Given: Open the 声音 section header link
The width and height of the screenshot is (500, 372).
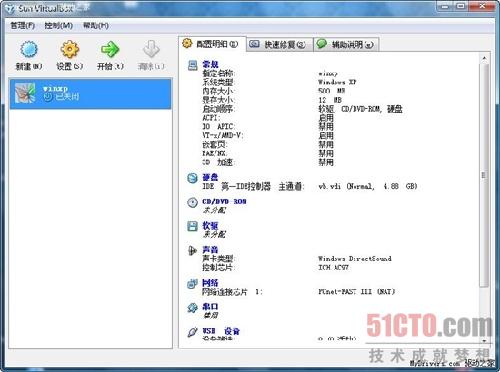Looking at the screenshot, I should (x=210, y=250).
